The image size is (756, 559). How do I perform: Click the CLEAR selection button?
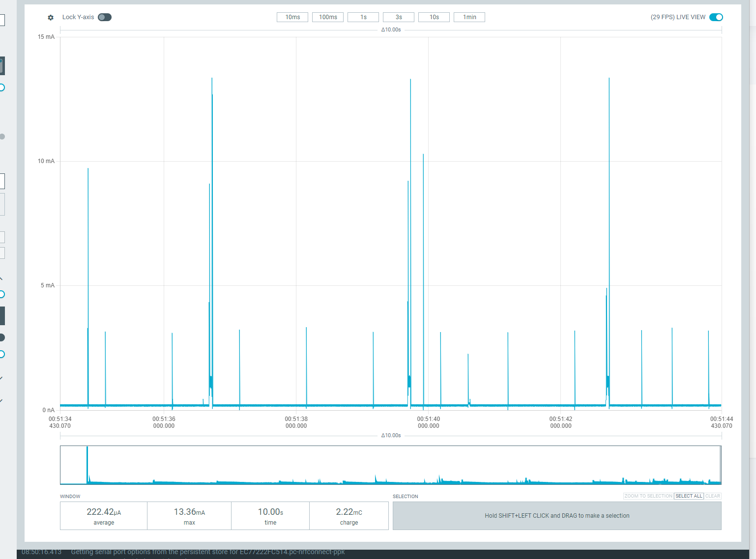pyautogui.click(x=713, y=496)
